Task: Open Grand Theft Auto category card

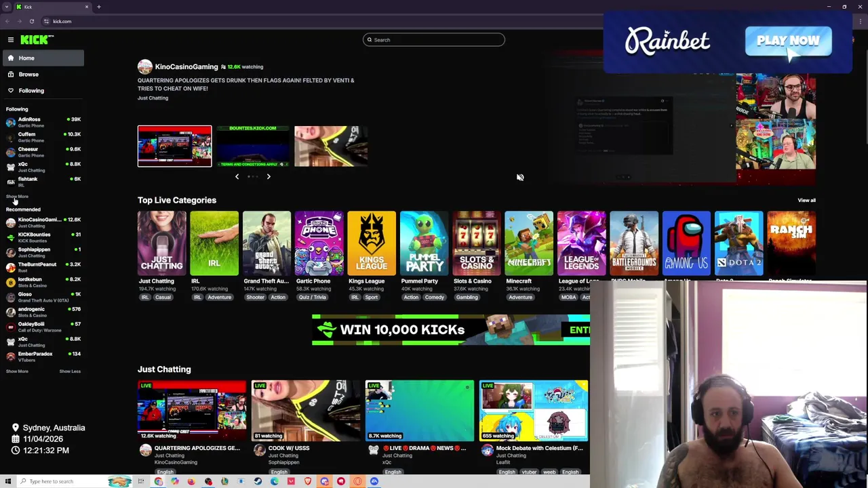Action: tap(267, 243)
